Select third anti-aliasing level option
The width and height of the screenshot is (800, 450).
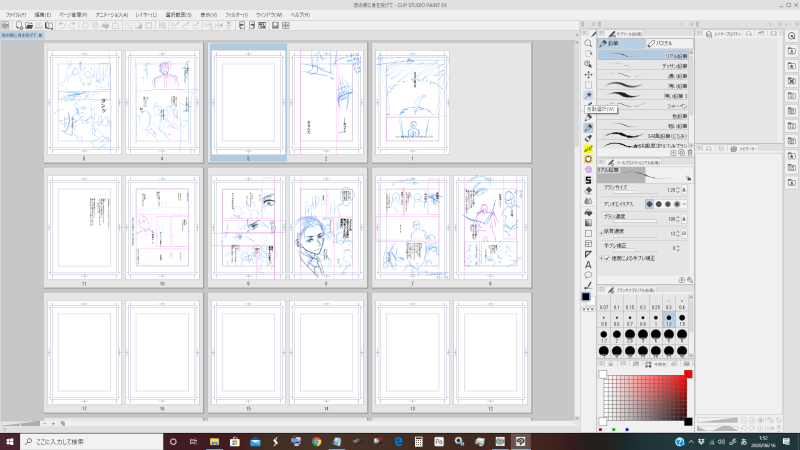(668, 204)
